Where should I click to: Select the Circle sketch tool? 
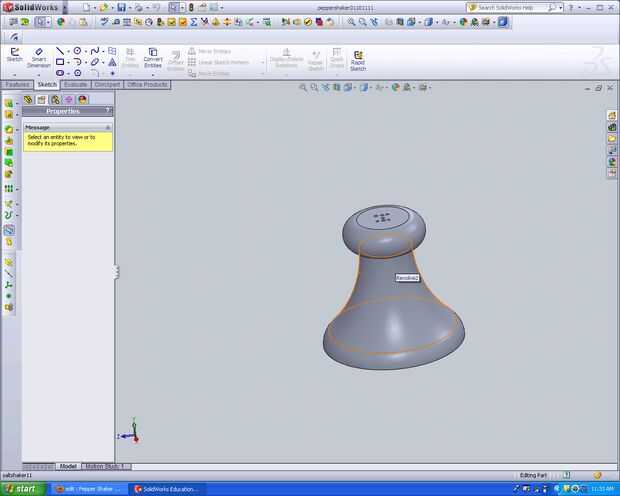[78, 51]
